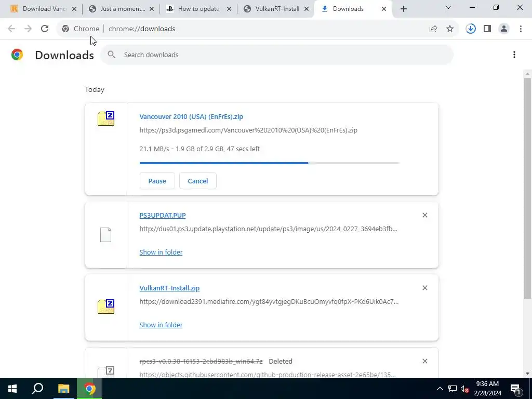
Task: Click the Vancouver 2010 zip file icon
Action: point(106,118)
